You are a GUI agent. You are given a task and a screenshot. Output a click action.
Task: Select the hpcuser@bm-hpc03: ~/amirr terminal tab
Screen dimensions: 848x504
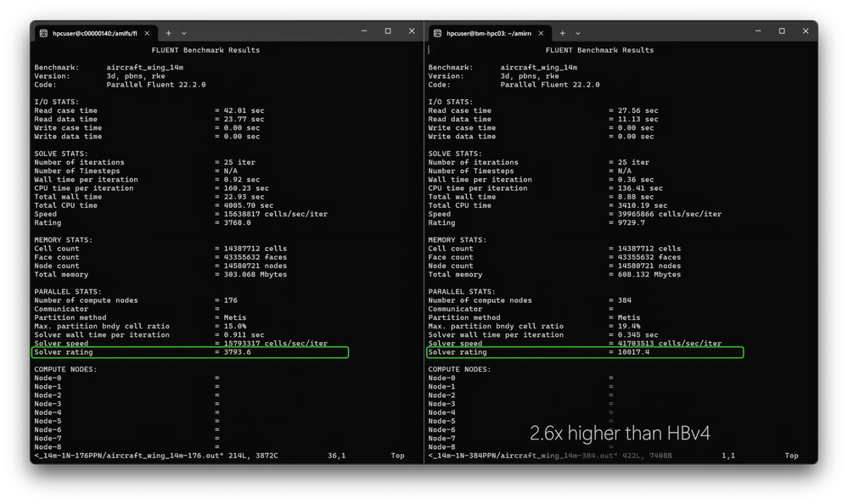490,33
